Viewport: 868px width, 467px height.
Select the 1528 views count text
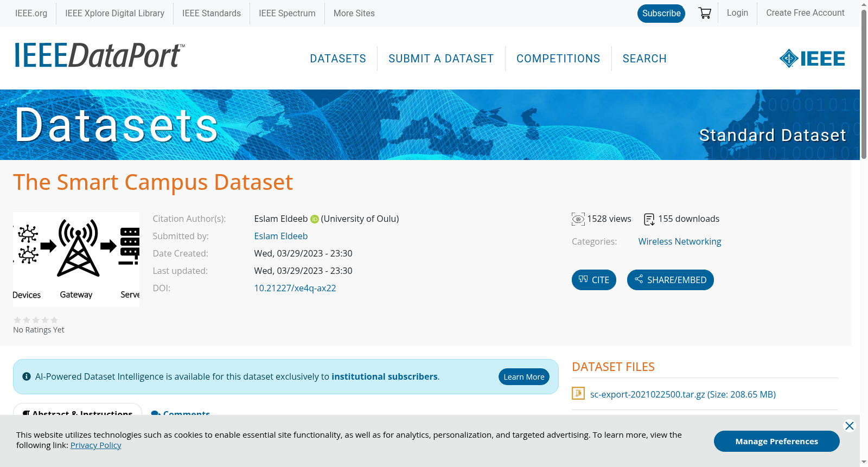pos(609,219)
